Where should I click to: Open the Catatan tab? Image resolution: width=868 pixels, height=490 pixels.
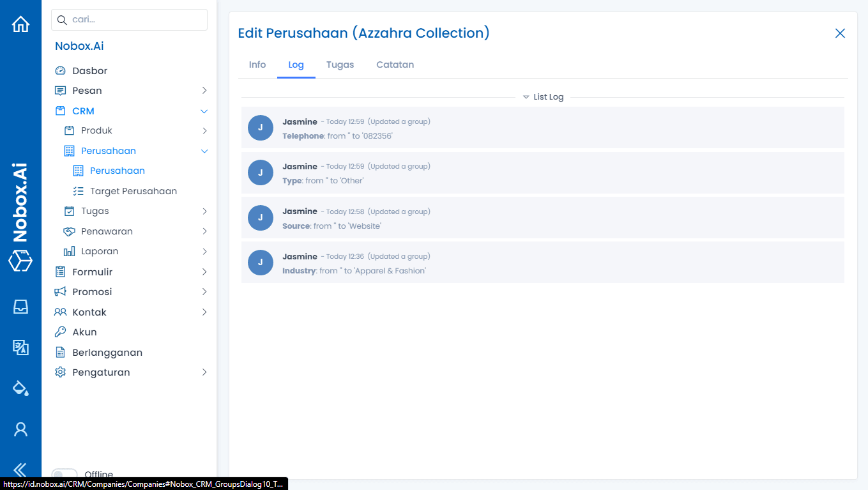coord(395,65)
